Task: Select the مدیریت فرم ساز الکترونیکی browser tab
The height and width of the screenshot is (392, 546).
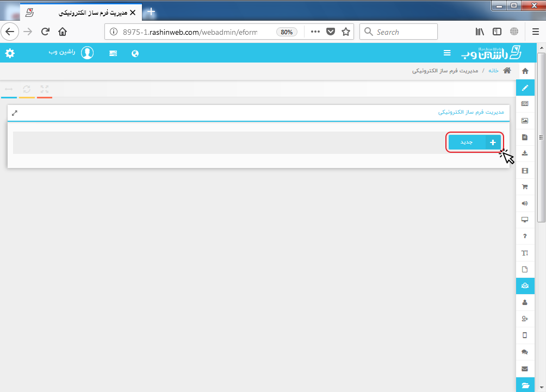Action: (81, 13)
